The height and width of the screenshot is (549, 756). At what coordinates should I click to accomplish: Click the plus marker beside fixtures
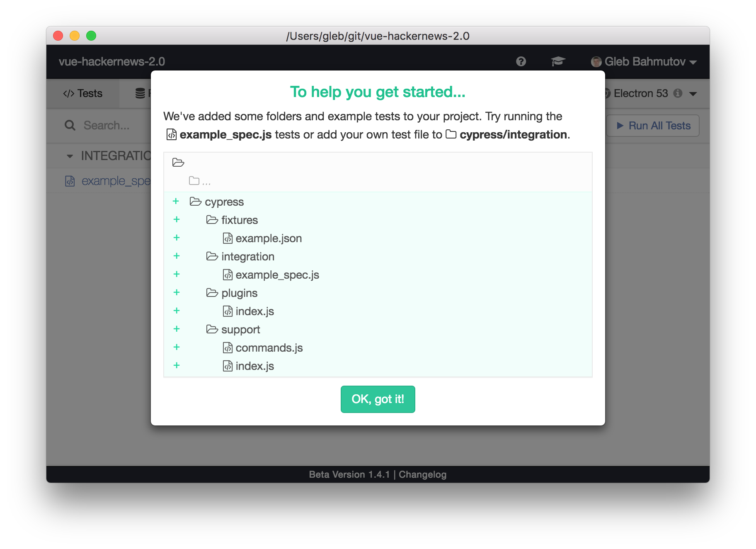[x=177, y=219]
